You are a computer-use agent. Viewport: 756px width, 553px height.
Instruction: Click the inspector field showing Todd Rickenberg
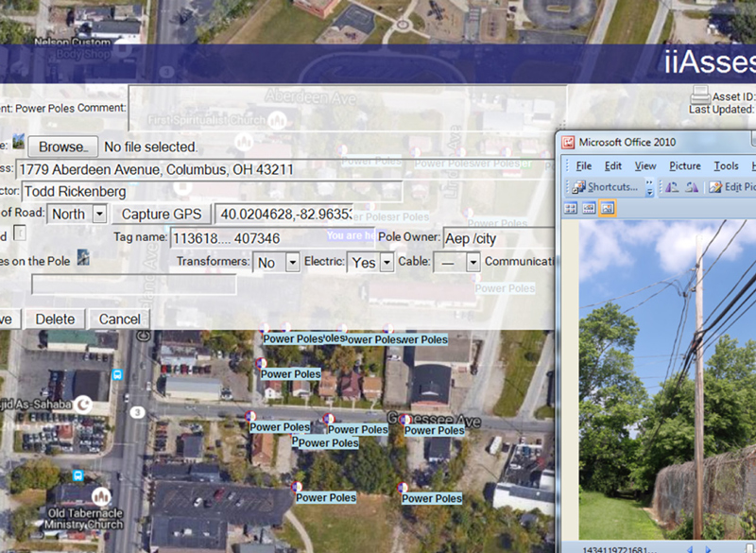[x=212, y=191]
